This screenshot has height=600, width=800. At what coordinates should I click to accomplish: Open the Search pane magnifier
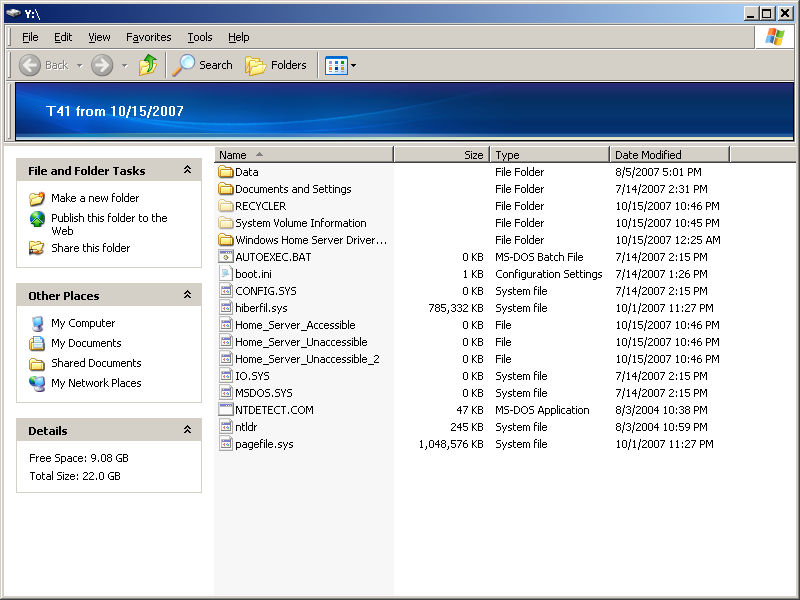[x=184, y=65]
